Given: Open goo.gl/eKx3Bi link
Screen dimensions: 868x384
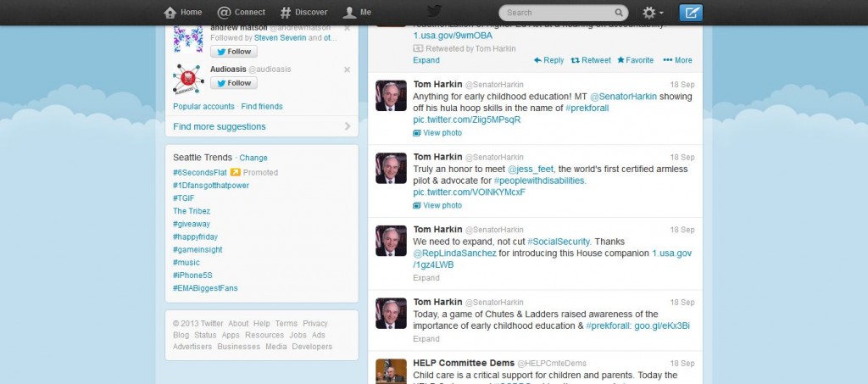Looking at the screenshot, I should 662,326.
